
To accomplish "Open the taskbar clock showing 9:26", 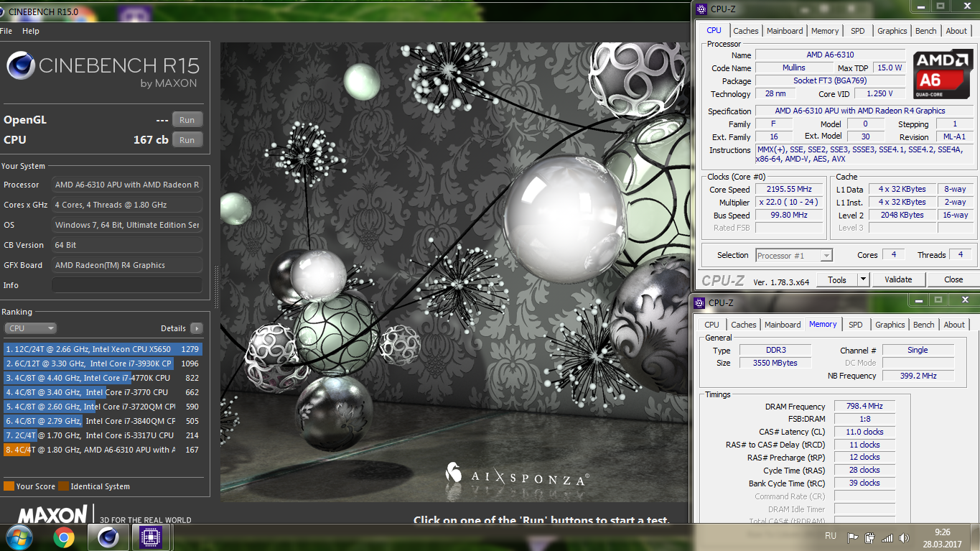I will tap(943, 537).
